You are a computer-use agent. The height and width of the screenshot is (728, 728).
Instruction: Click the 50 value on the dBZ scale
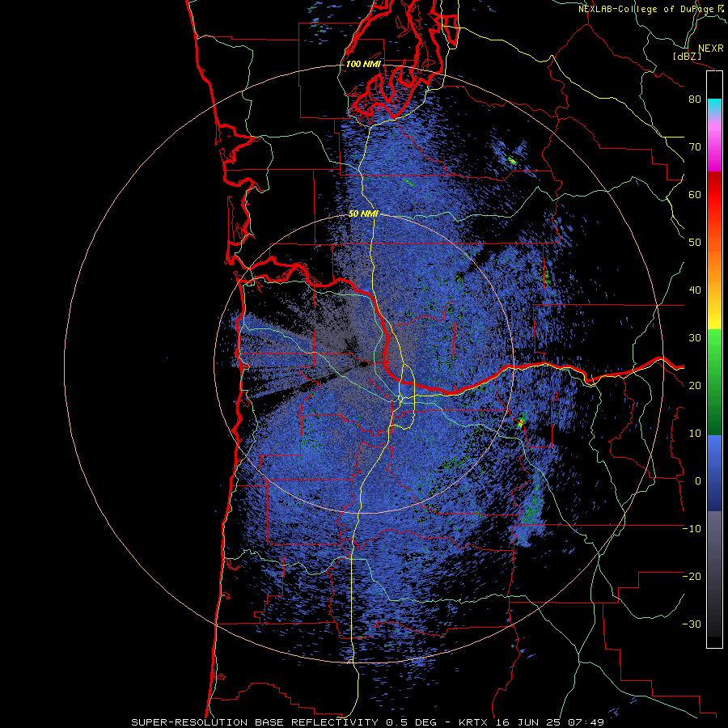695,243
